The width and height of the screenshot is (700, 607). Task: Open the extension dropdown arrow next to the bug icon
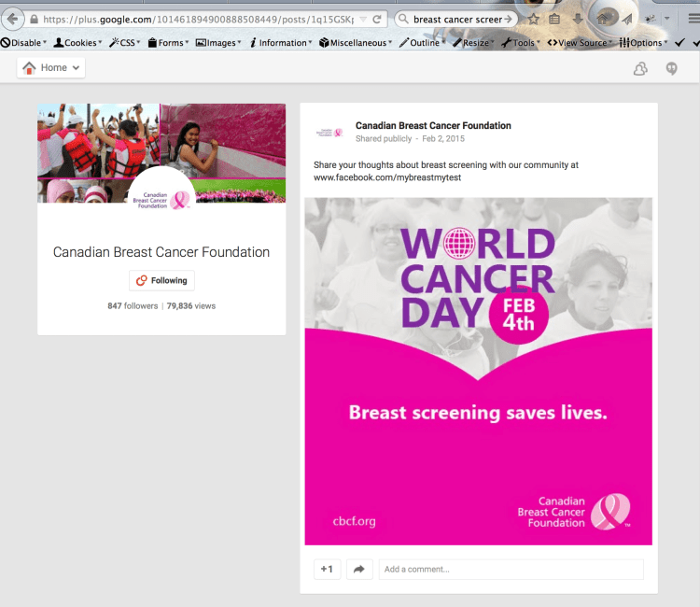667,19
